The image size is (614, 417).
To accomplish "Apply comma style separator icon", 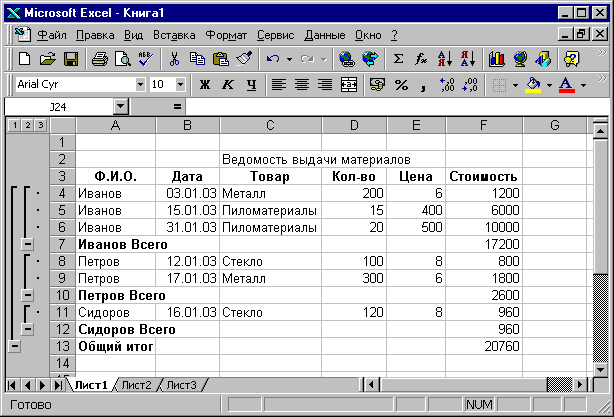I will tap(423, 86).
